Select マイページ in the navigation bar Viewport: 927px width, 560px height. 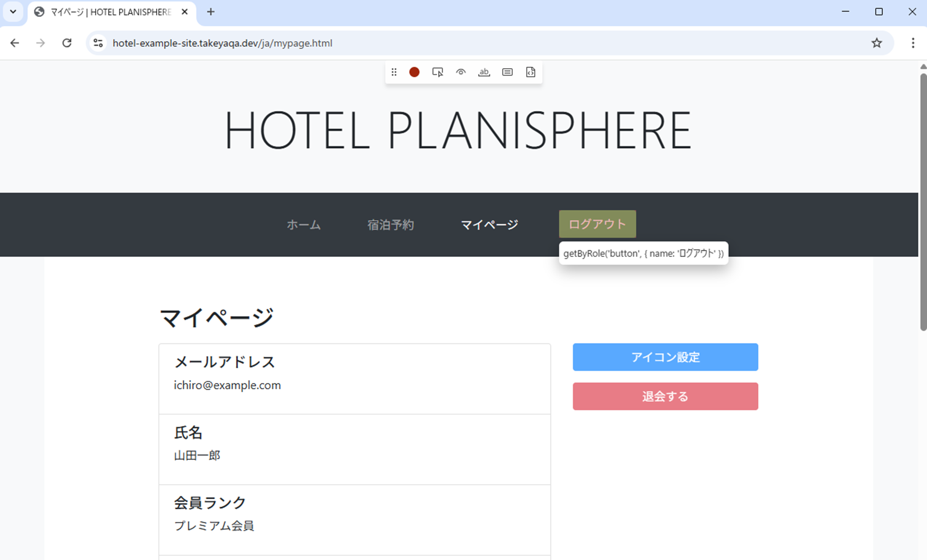point(489,225)
